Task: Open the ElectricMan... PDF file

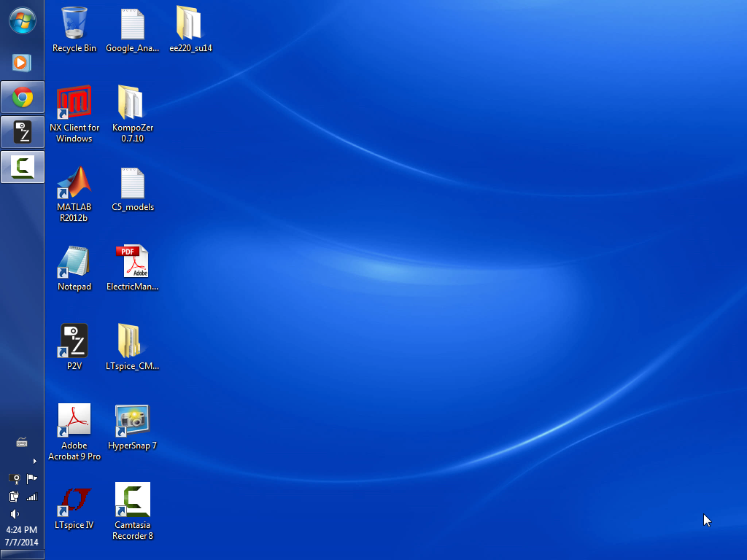Action: [132, 268]
